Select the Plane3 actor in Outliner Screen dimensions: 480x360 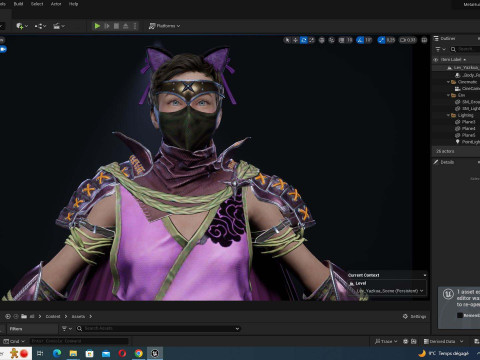point(465,122)
